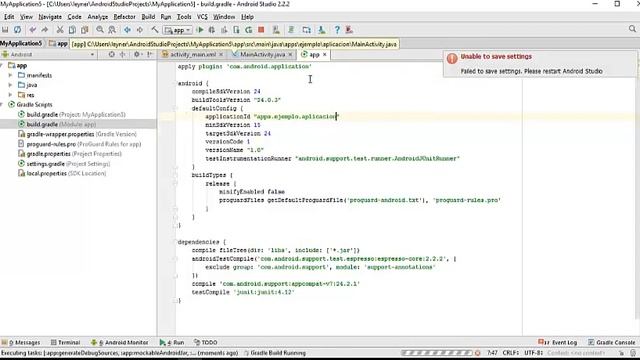Open the Edit menu
This screenshot has width=640, height=360.
click(9, 17)
